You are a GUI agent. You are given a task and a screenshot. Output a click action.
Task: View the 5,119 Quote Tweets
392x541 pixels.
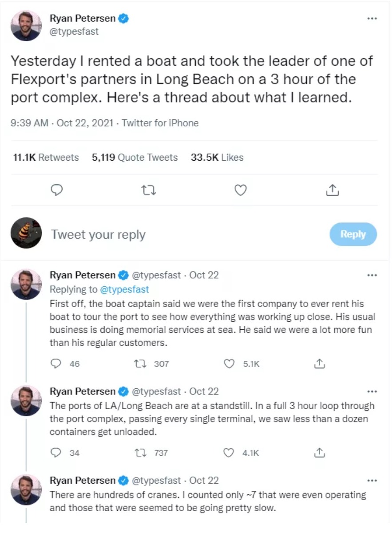click(135, 158)
